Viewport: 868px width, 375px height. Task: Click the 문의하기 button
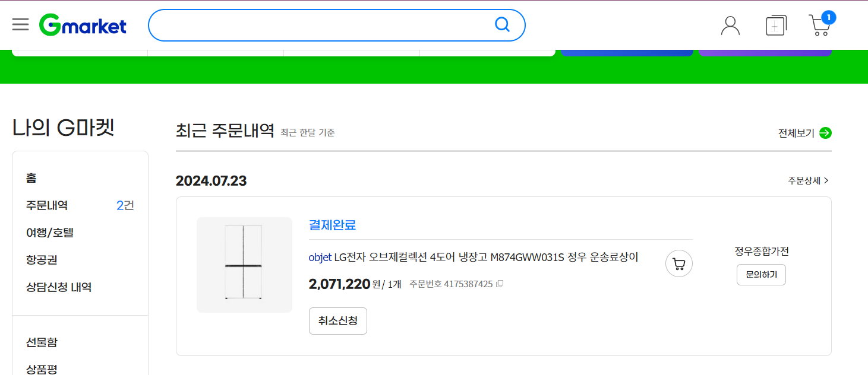coord(761,275)
